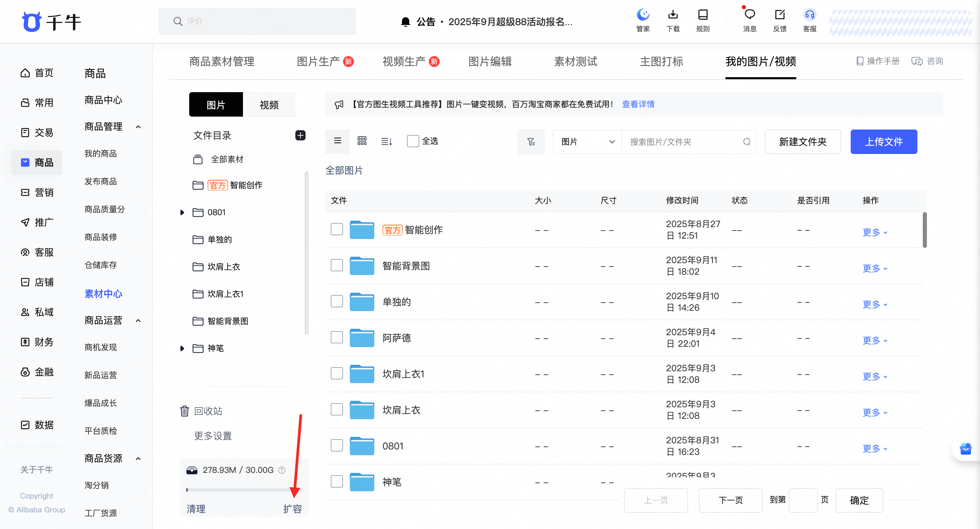980x529 pixels.
Task: Switch to 视频生产 tab
Action: point(410,62)
